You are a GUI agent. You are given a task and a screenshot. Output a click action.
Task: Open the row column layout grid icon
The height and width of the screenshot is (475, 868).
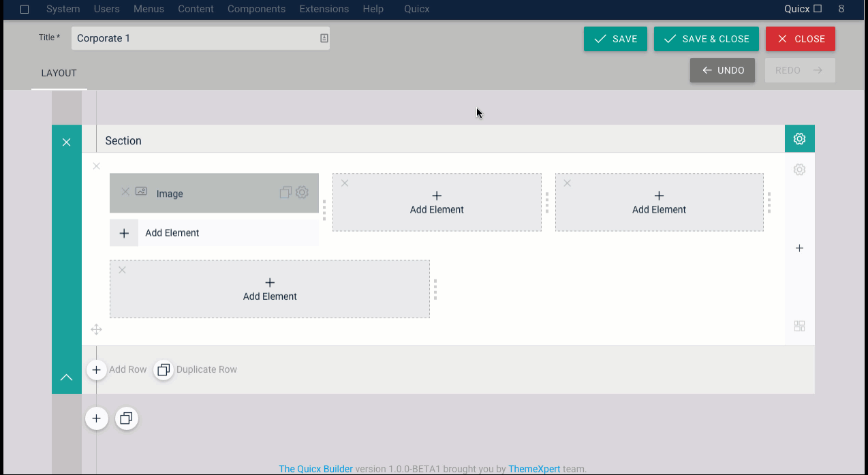tap(799, 326)
